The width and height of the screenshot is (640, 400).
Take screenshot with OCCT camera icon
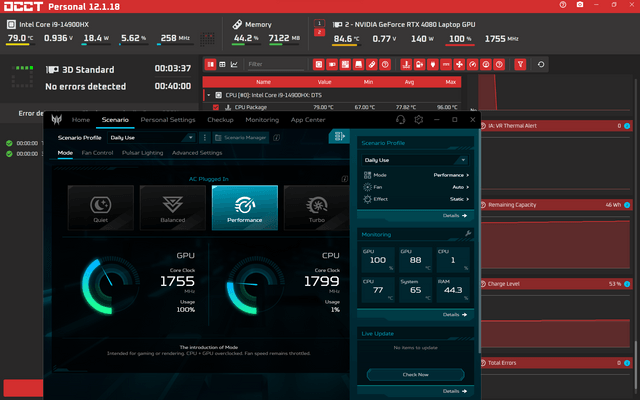pos(580,4)
